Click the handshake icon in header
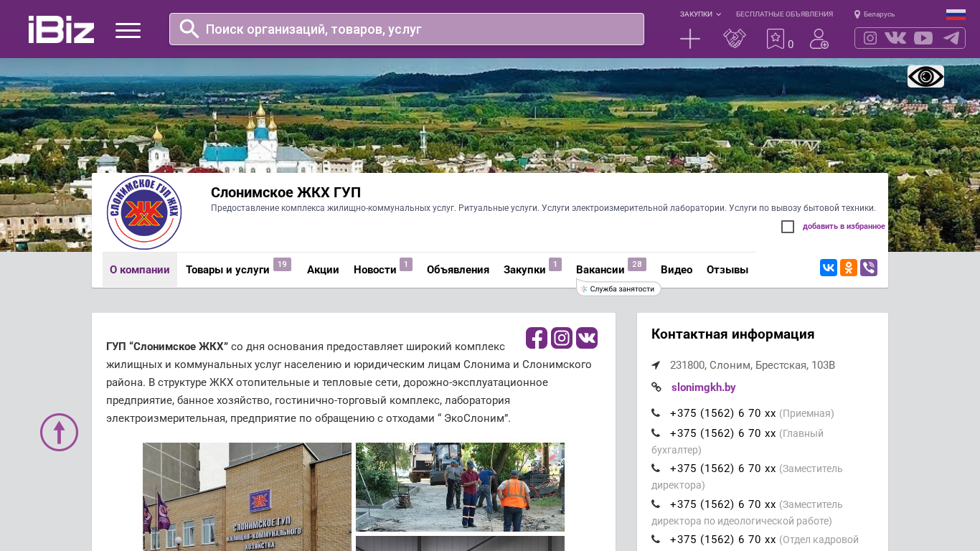 (735, 39)
